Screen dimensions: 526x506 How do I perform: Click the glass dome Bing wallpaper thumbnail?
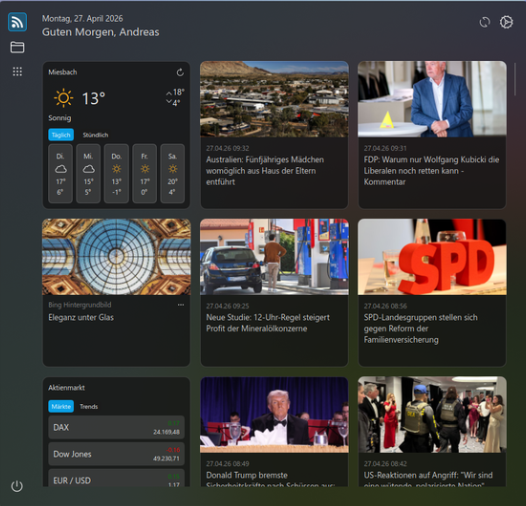click(x=116, y=257)
